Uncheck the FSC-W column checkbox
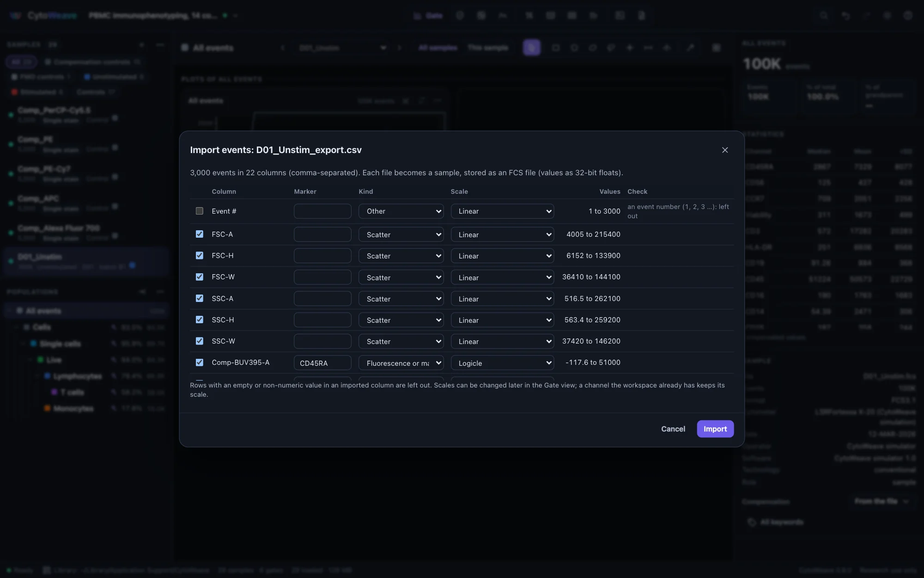Image resolution: width=924 pixels, height=578 pixels. pyautogui.click(x=200, y=277)
